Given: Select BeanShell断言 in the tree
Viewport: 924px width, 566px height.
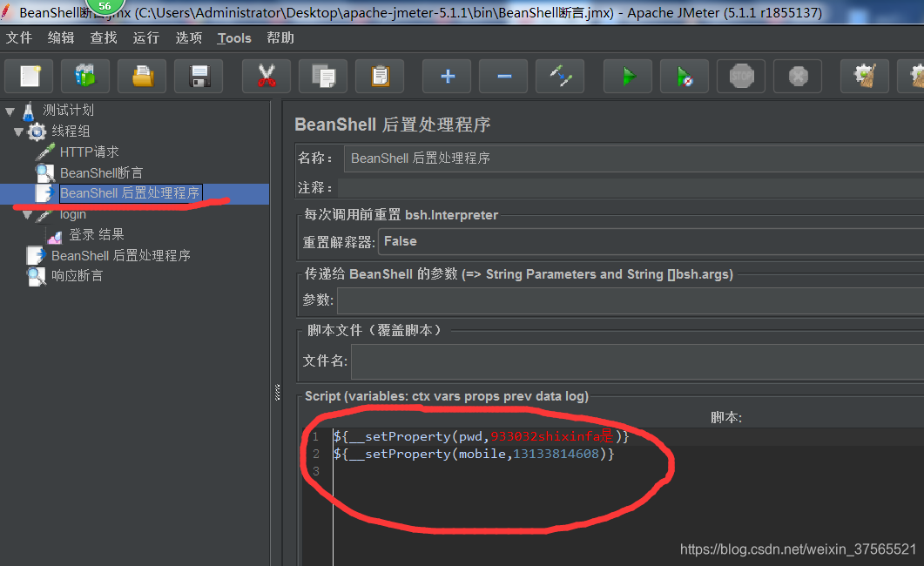Looking at the screenshot, I should click(101, 172).
